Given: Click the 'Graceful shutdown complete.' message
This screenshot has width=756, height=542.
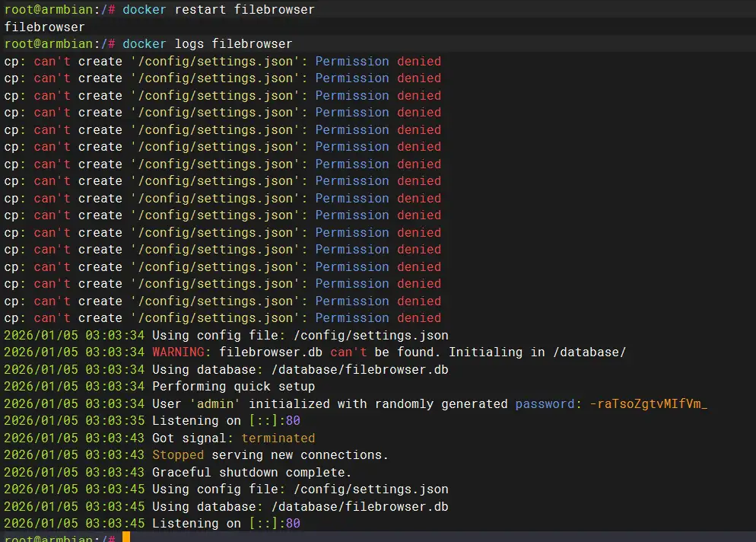Looking at the screenshot, I should [252, 472].
